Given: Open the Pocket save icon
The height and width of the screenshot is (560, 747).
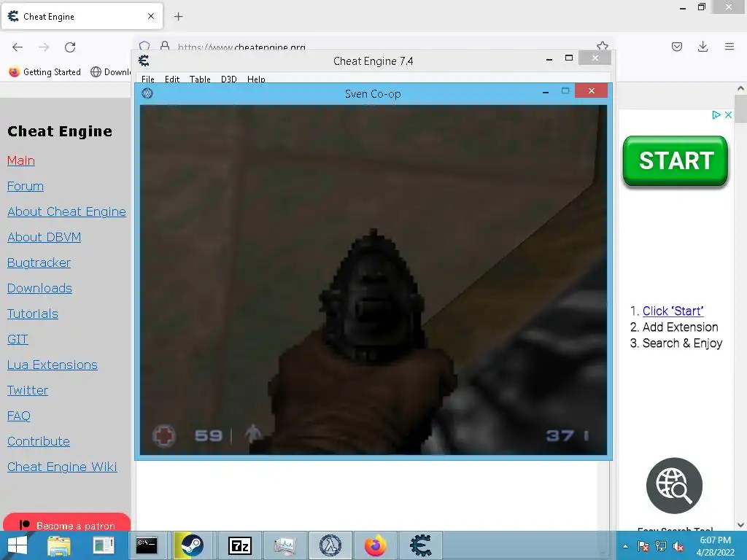Looking at the screenshot, I should tap(677, 47).
